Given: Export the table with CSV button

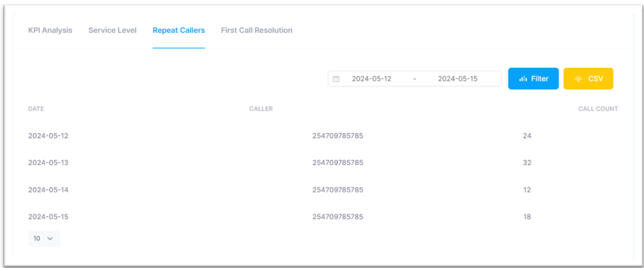Looking at the screenshot, I should coord(588,79).
